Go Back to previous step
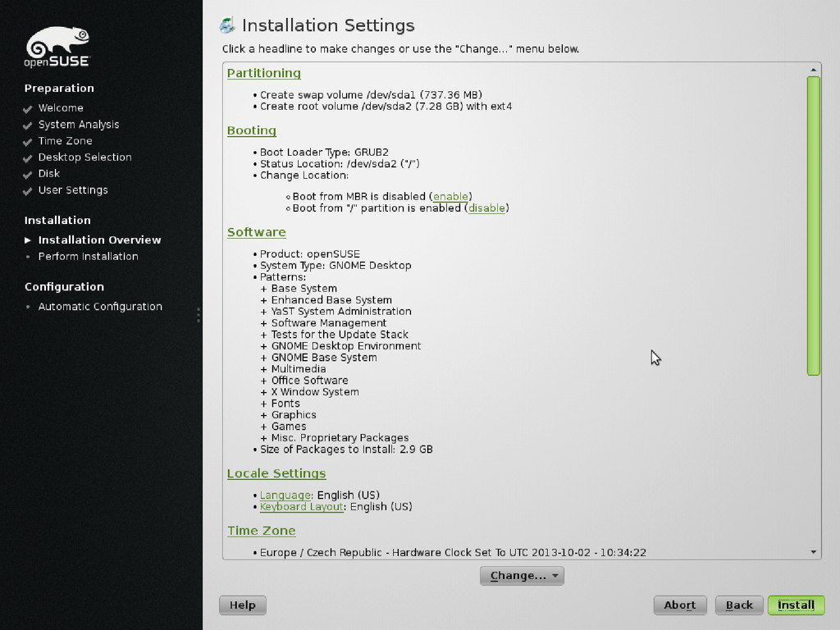Image resolution: width=840 pixels, height=630 pixels. 739,605
